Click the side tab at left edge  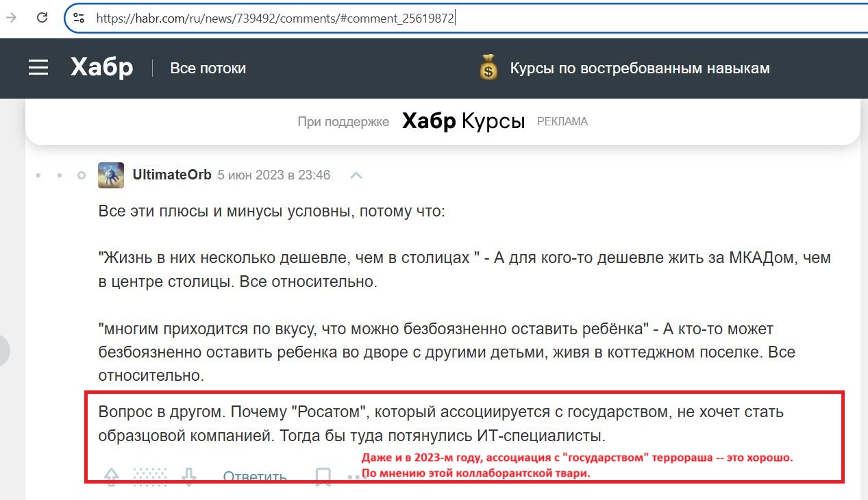pyautogui.click(x=4, y=351)
